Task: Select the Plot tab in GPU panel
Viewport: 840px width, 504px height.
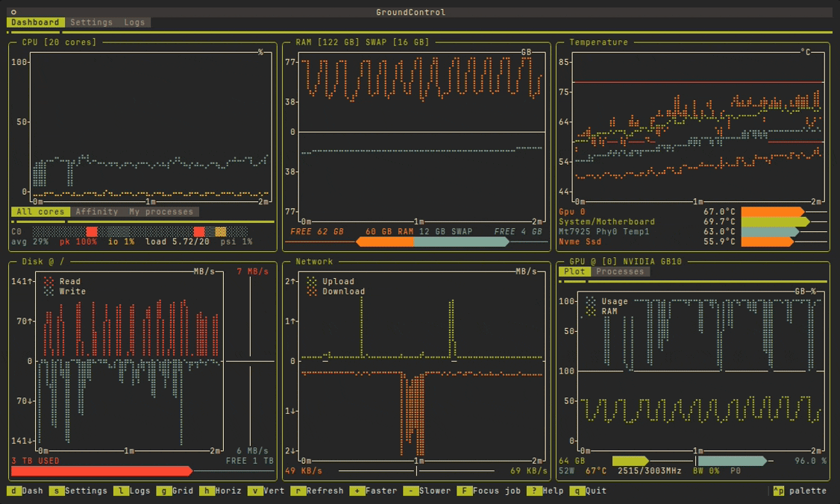Action: 574,271
